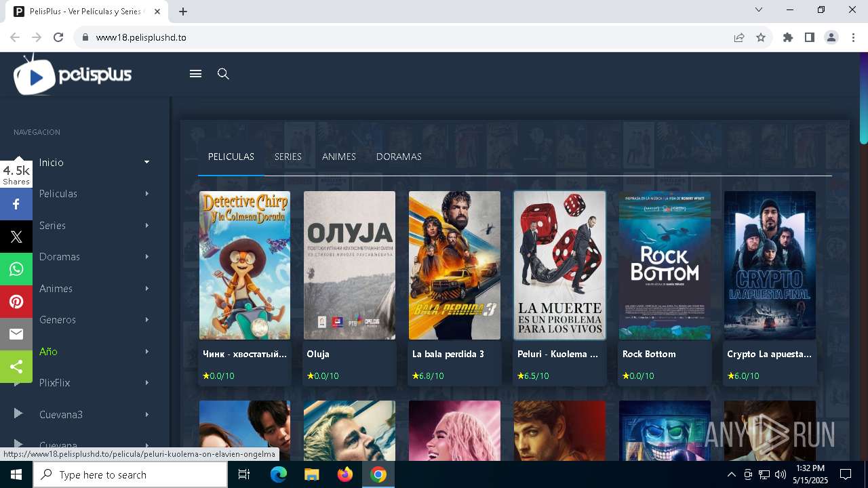868x488 pixels.
Task: Click the address bar URL
Action: (x=141, y=37)
